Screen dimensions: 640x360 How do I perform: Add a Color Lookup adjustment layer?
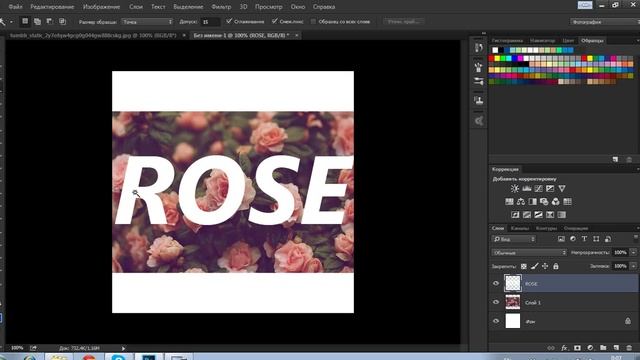pos(567,202)
